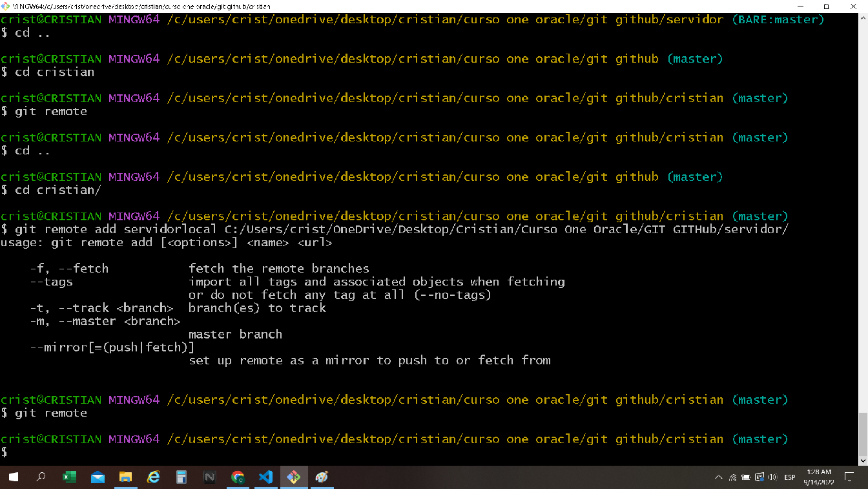
Task: Click the "--tags" option text
Action: point(52,282)
